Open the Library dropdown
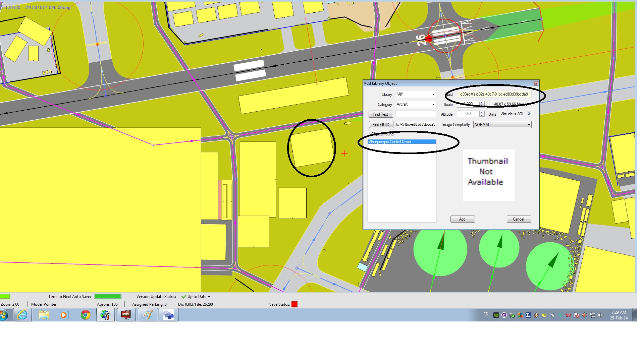The image size is (644, 362). click(x=433, y=95)
